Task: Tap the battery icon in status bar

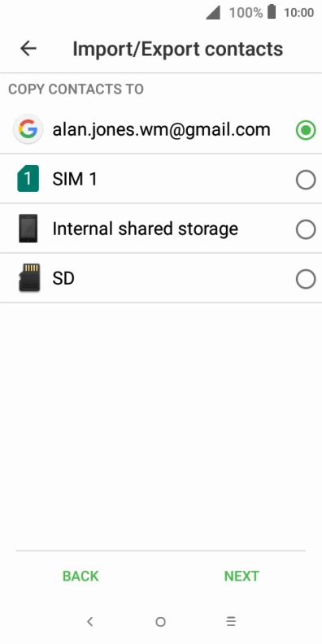Action: tap(272, 12)
